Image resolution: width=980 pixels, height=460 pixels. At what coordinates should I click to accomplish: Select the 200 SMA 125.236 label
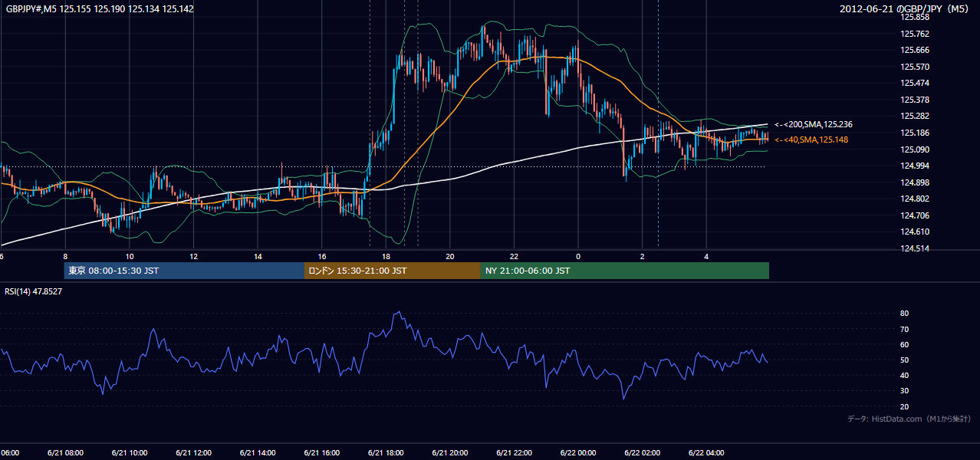pyautogui.click(x=814, y=124)
